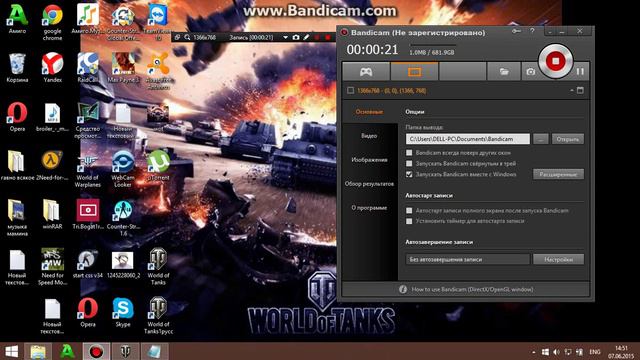The width and height of the screenshot is (640, 360).
Task: Open the Yandex browser shortcut
Action: click(x=52, y=68)
